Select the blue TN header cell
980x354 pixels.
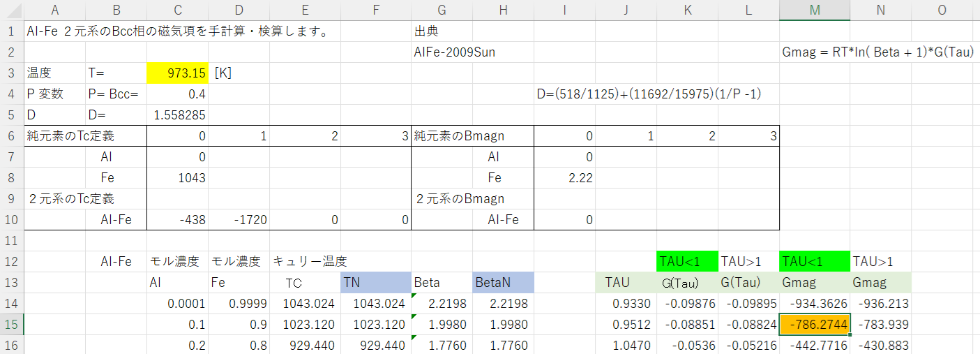click(x=376, y=283)
